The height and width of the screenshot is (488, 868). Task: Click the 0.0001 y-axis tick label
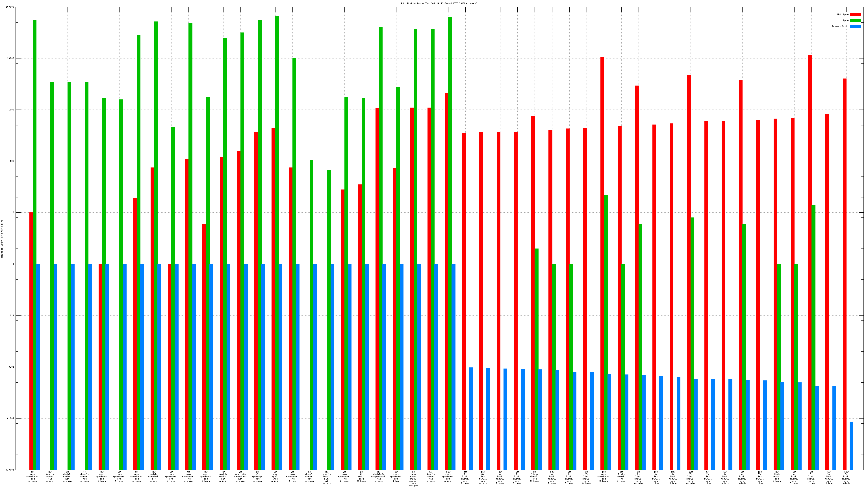(x=10, y=470)
